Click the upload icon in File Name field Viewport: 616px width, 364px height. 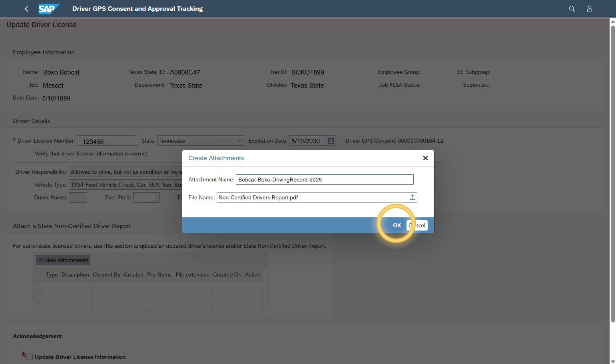(412, 197)
